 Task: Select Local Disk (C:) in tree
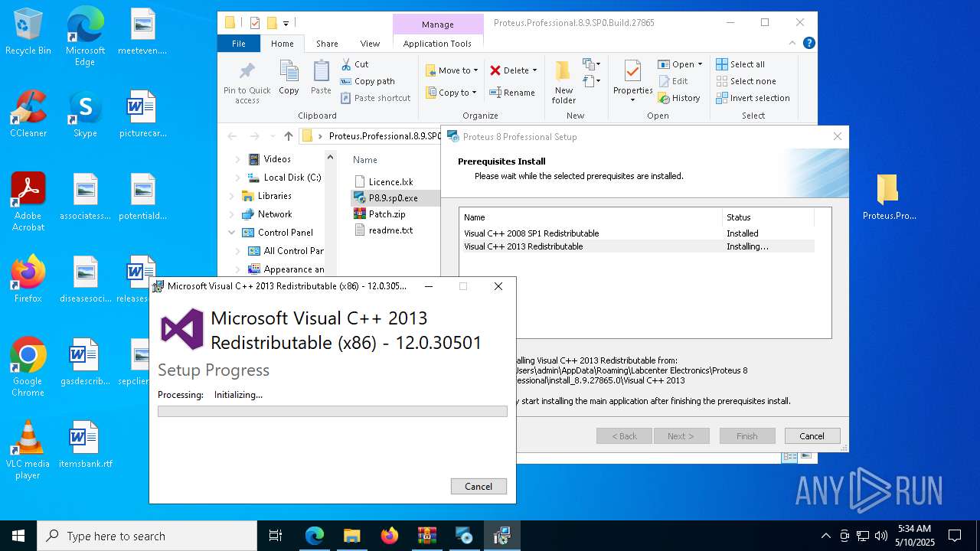(x=284, y=178)
